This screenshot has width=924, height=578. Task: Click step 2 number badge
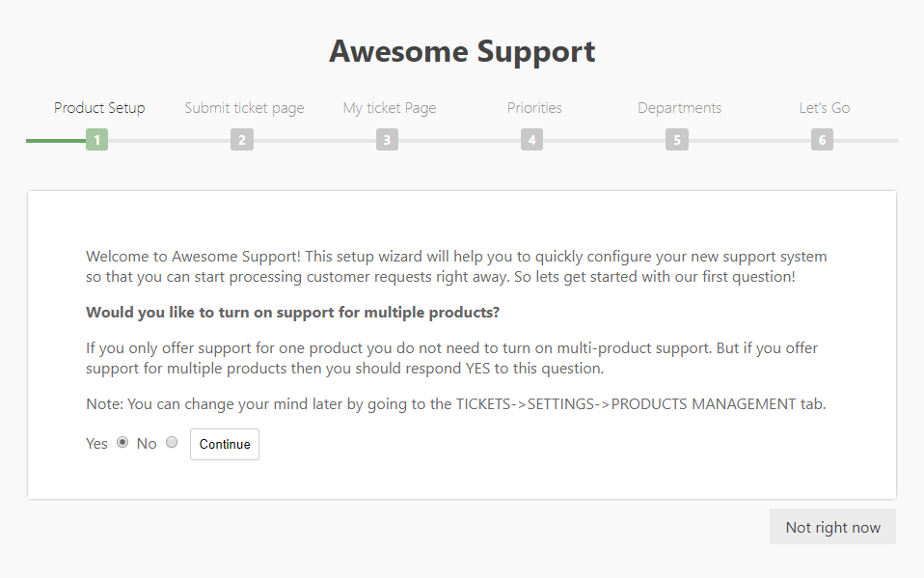point(241,140)
